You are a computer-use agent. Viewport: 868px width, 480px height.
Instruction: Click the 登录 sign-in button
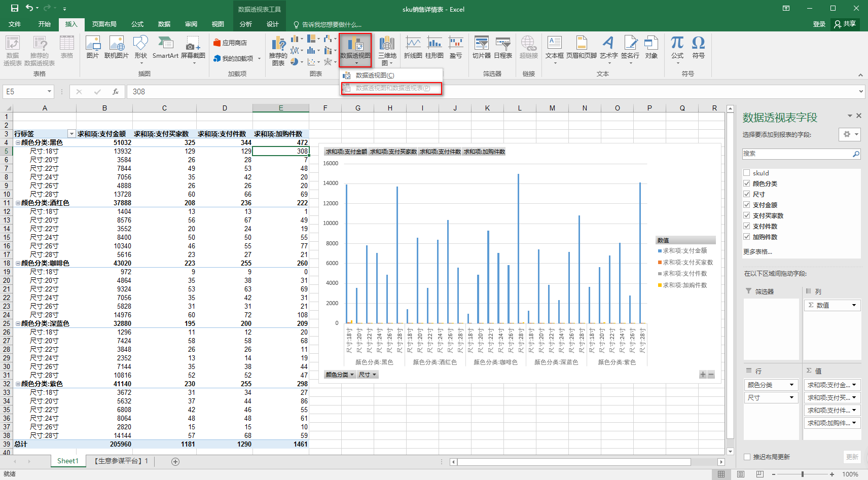(x=819, y=24)
